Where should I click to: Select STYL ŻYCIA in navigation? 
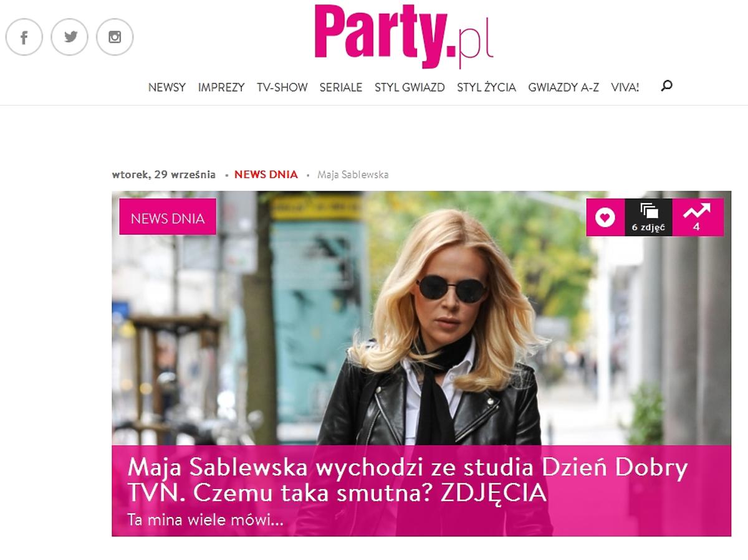click(x=486, y=87)
